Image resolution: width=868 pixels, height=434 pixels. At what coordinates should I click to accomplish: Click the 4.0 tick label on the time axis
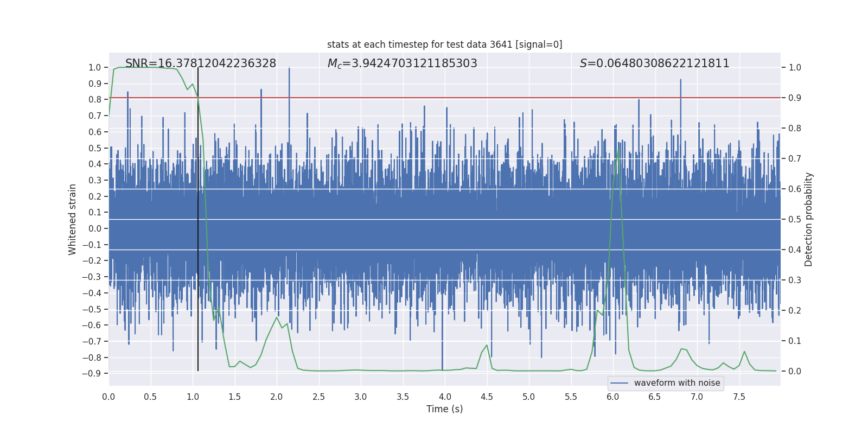[445, 397]
